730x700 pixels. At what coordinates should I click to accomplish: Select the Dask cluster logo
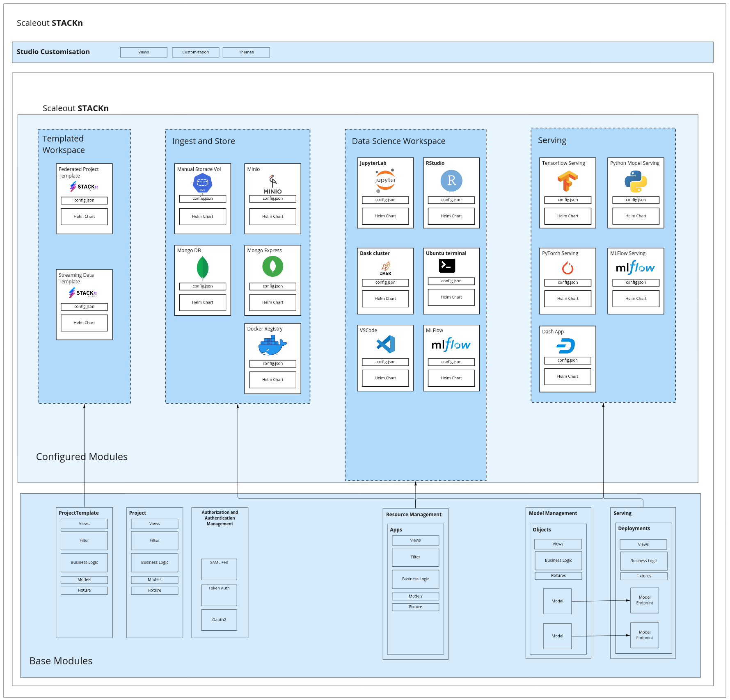pos(385,268)
